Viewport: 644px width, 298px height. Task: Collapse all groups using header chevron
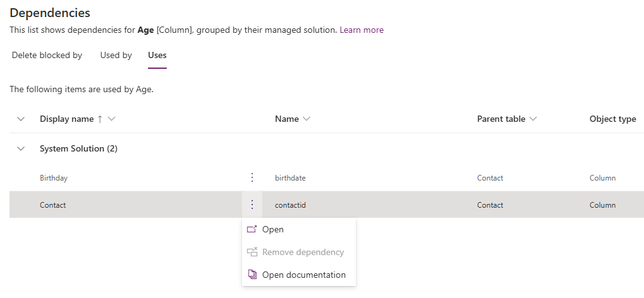(21, 119)
